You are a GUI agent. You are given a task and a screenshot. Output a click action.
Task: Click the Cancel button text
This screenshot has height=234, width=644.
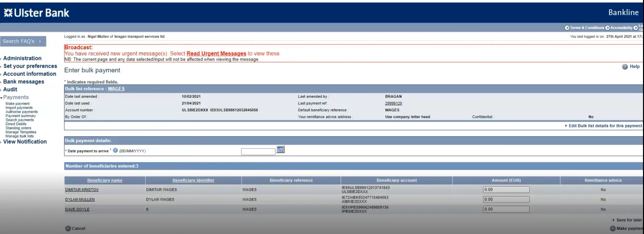[x=79, y=228]
